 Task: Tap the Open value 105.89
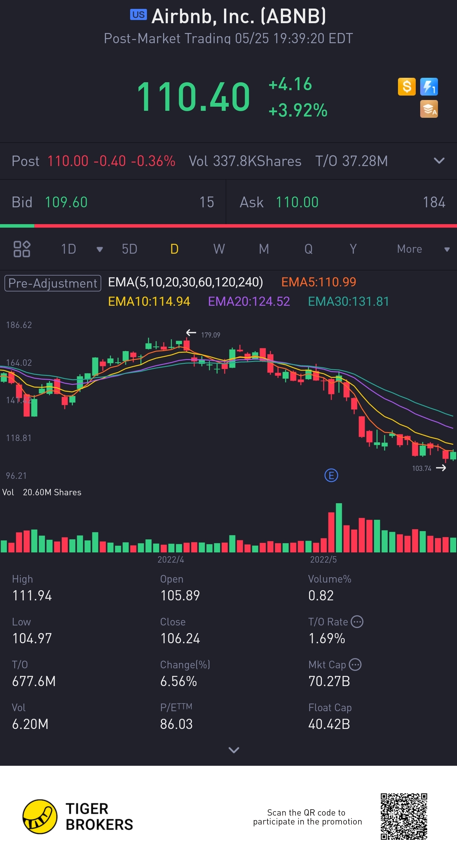[x=180, y=595]
